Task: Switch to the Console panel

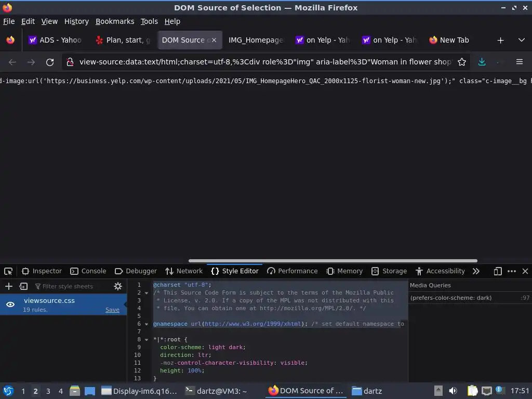Action: [88, 271]
